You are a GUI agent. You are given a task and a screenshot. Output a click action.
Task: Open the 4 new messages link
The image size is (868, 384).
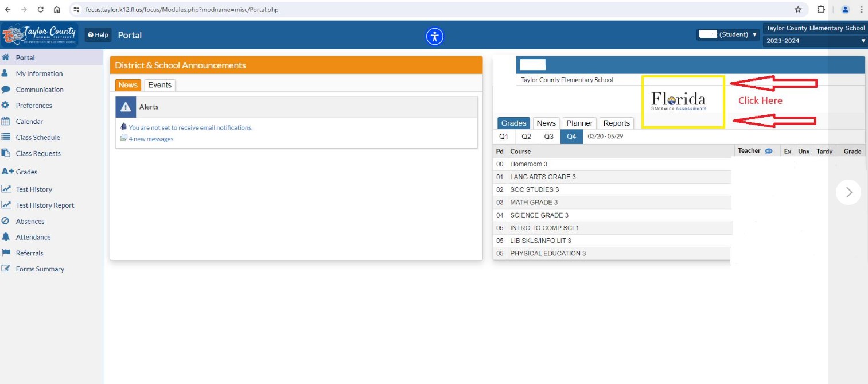point(151,139)
